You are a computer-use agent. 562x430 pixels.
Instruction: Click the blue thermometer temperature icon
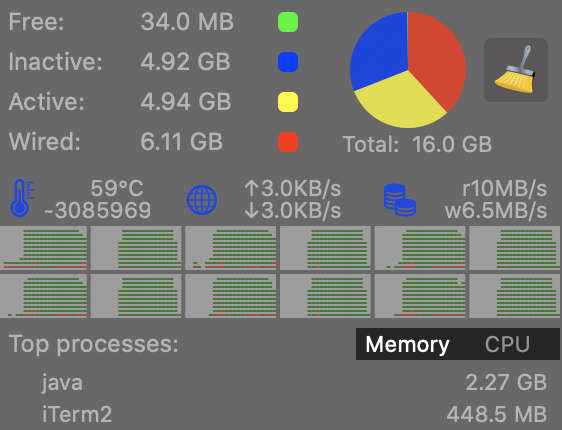22,198
